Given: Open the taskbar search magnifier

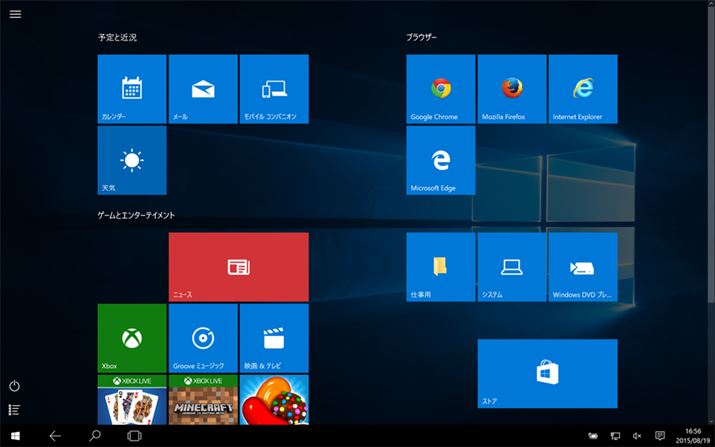Looking at the screenshot, I should click(x=95, y=435).
